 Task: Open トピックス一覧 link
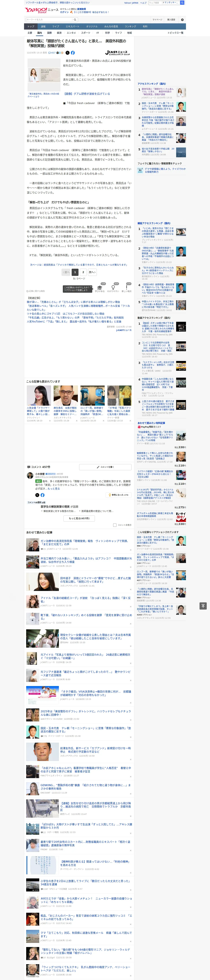[175, 33]
